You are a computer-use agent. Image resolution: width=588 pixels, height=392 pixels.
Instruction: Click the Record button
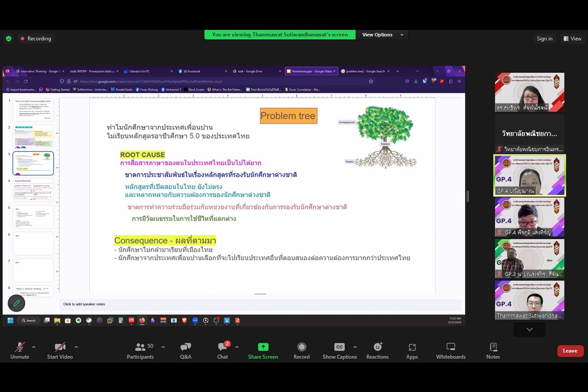[301, 350]
